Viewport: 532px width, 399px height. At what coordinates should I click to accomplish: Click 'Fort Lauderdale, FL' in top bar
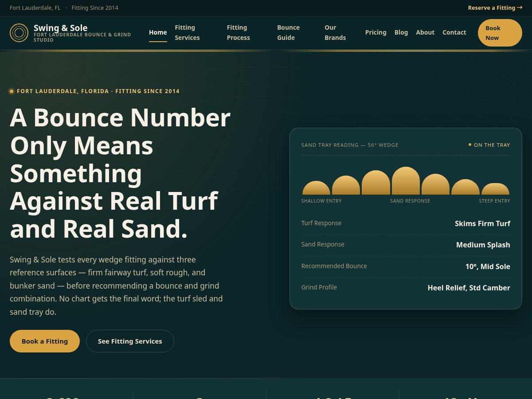[35, 8]
